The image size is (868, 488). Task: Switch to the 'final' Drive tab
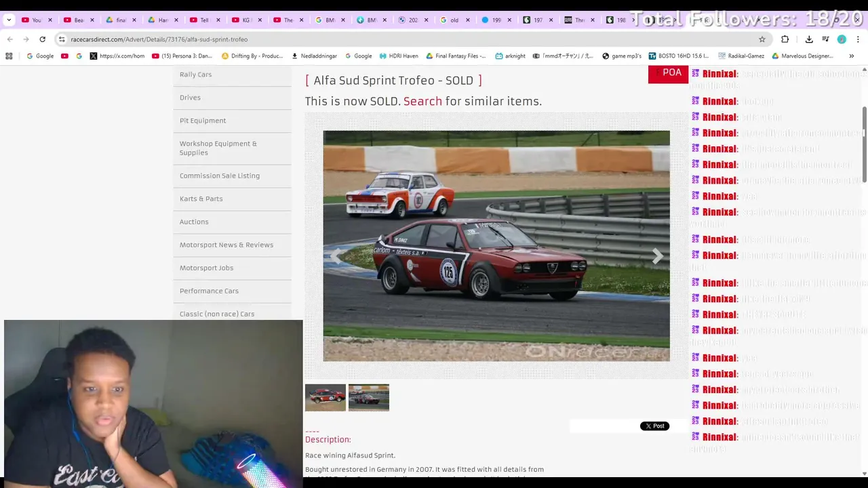115,20
